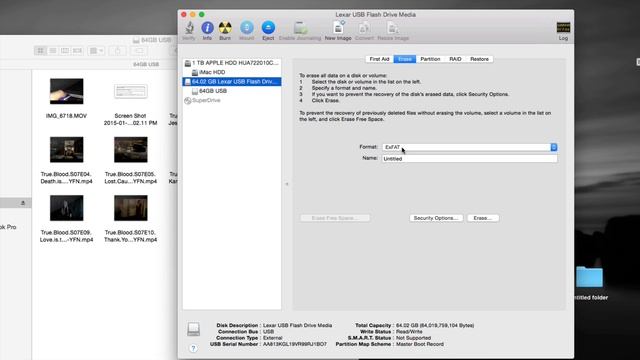Viewport: 640px width, 360px height.
Task: Open the Format dropdown showing ExFAT
Action: tap(469, 147)
